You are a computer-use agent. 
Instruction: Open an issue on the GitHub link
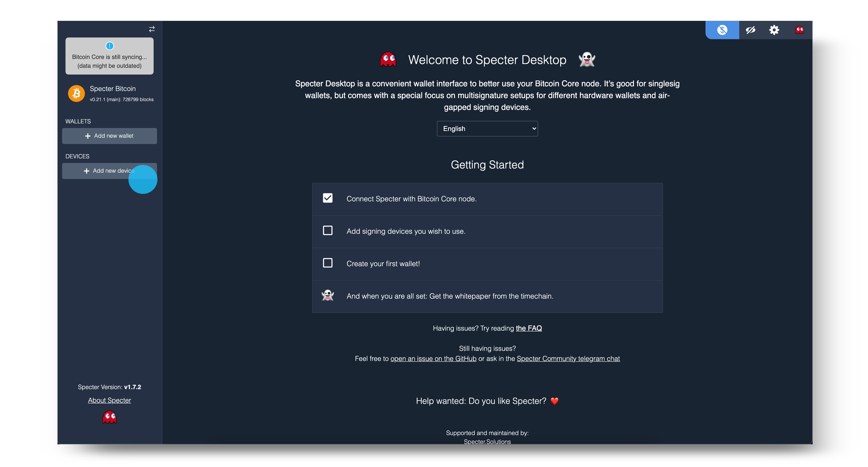click(x=433, y=359)
